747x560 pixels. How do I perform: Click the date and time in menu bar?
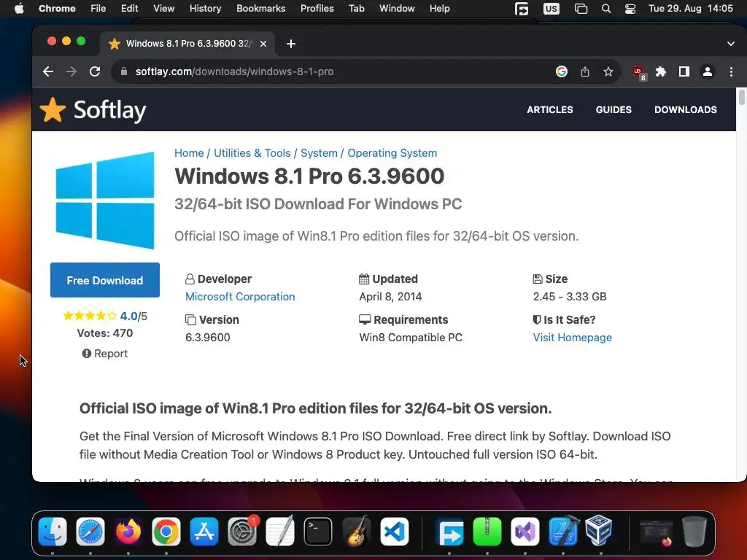click(x=690, y=9)
